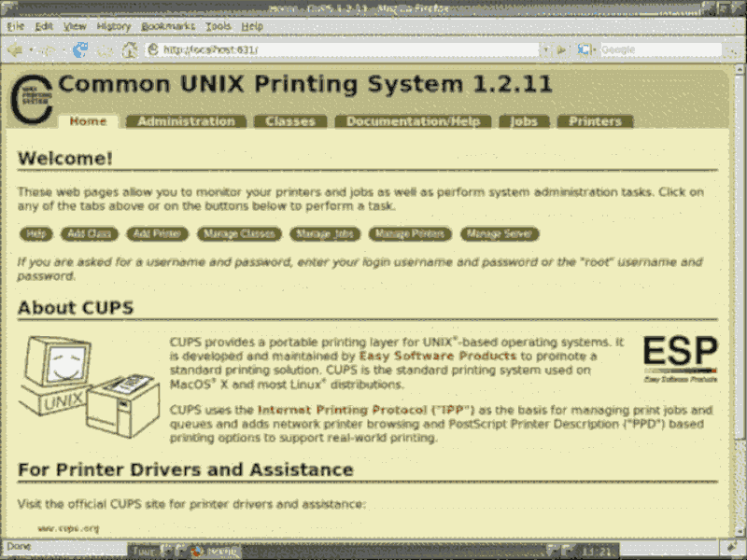
Task: Go to the Home page icon in toolbar
Action: pyautogui.click(x=129, y=50)
